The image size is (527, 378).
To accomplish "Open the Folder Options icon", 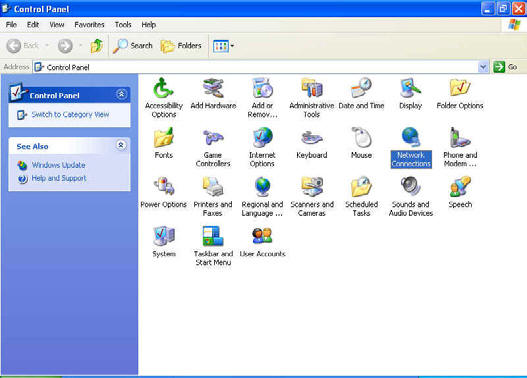I will [460, 88].
